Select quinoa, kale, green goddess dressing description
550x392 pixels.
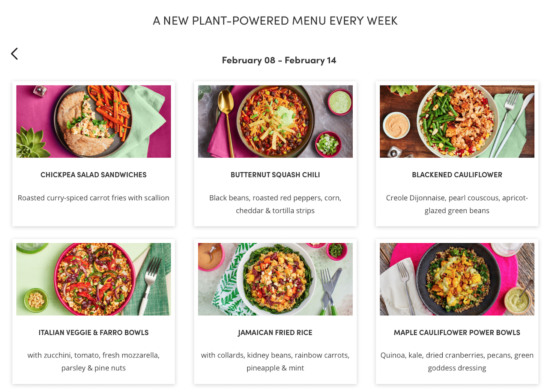pos(457,362)
